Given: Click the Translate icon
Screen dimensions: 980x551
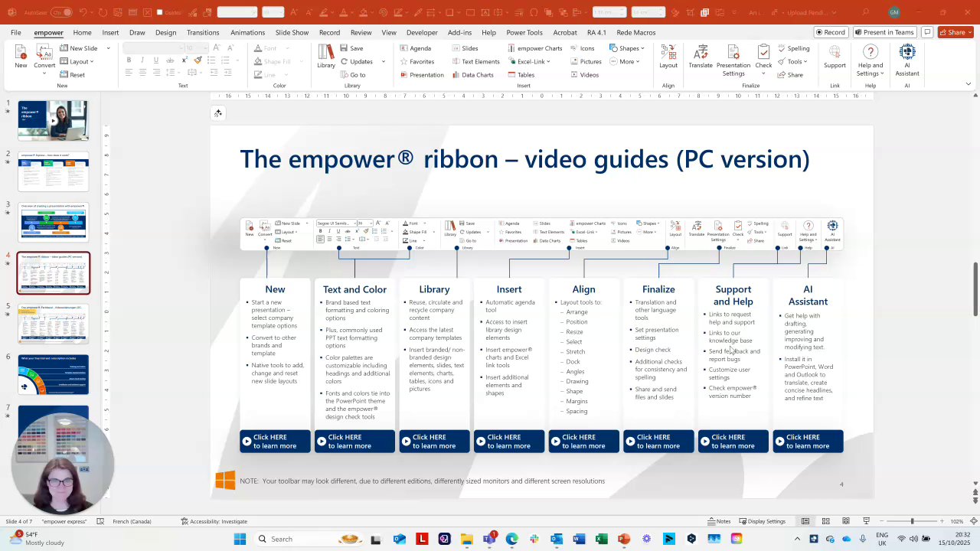Looking at the screenshot, I should click(701, 57).
